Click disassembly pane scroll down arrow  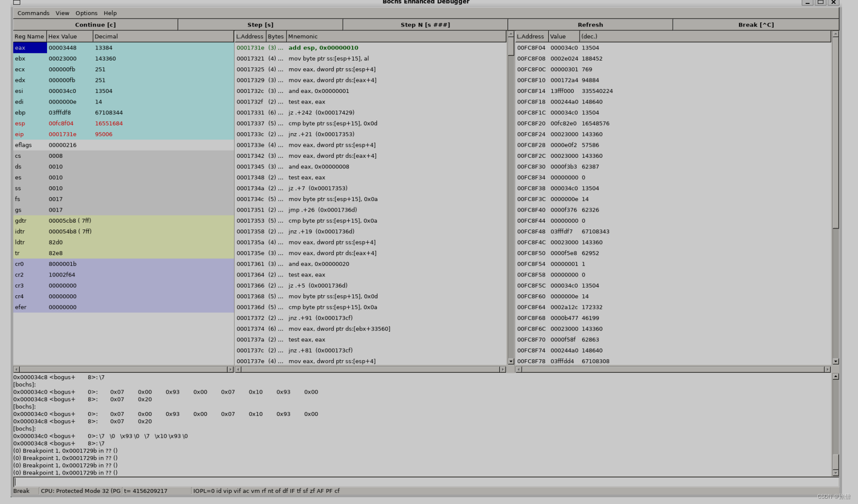click(x=511, y=361)
